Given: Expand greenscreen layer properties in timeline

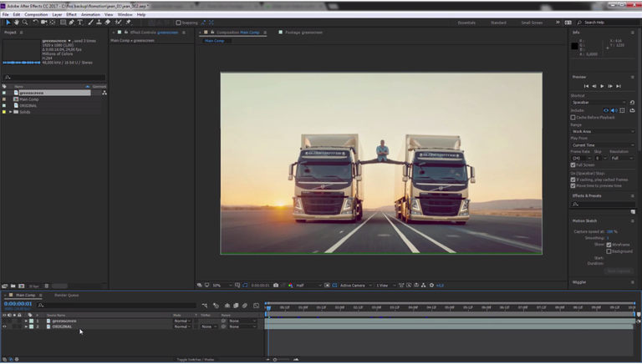Looking at the screenshot, I should click(x=26, y=321).
